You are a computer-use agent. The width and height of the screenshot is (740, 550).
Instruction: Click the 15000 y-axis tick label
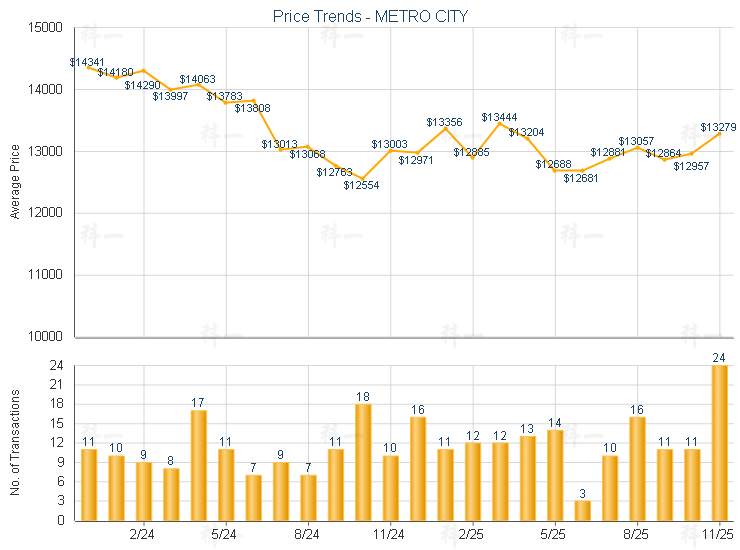tap(44, 28)
